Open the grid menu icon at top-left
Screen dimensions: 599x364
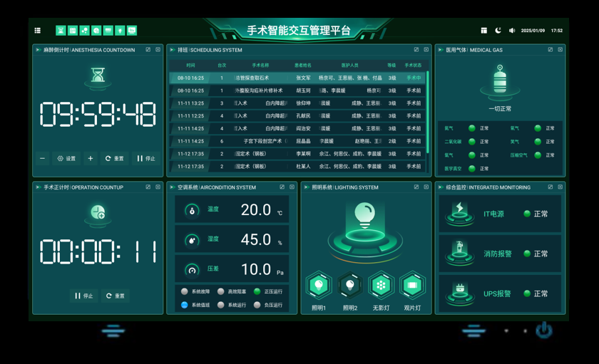pyautogui.click(x=38, y=31)
